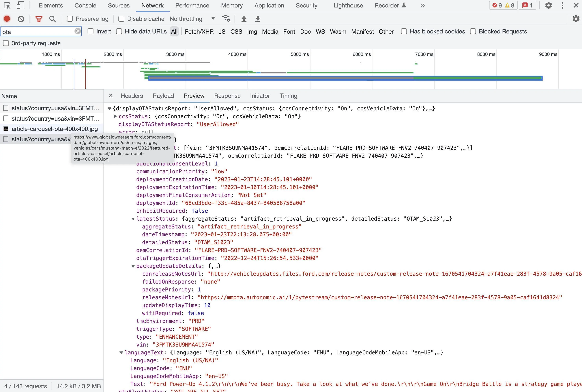Open the Performance panel tab

point(192,6)
